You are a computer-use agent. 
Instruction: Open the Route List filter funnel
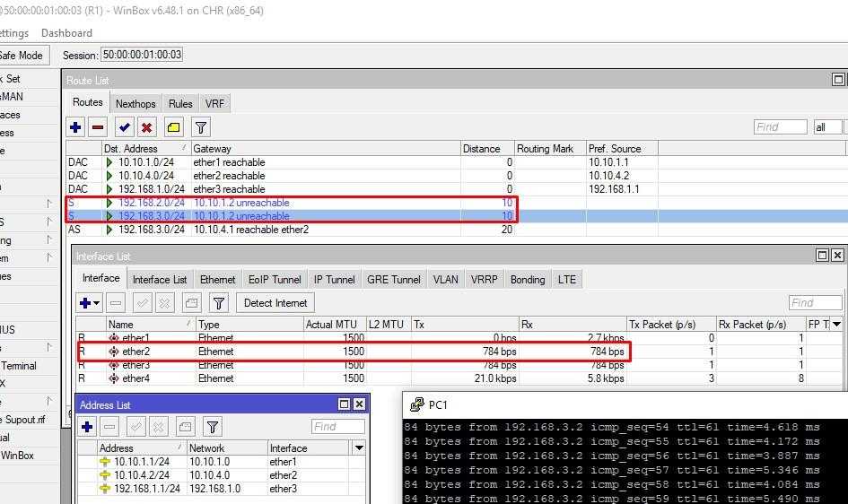tap(201, 127)
